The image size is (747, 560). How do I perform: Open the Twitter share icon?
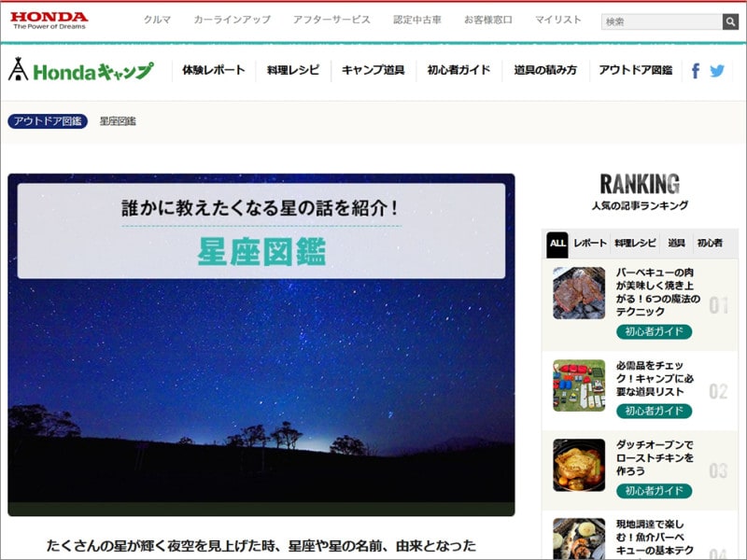[x=719, y=69]
